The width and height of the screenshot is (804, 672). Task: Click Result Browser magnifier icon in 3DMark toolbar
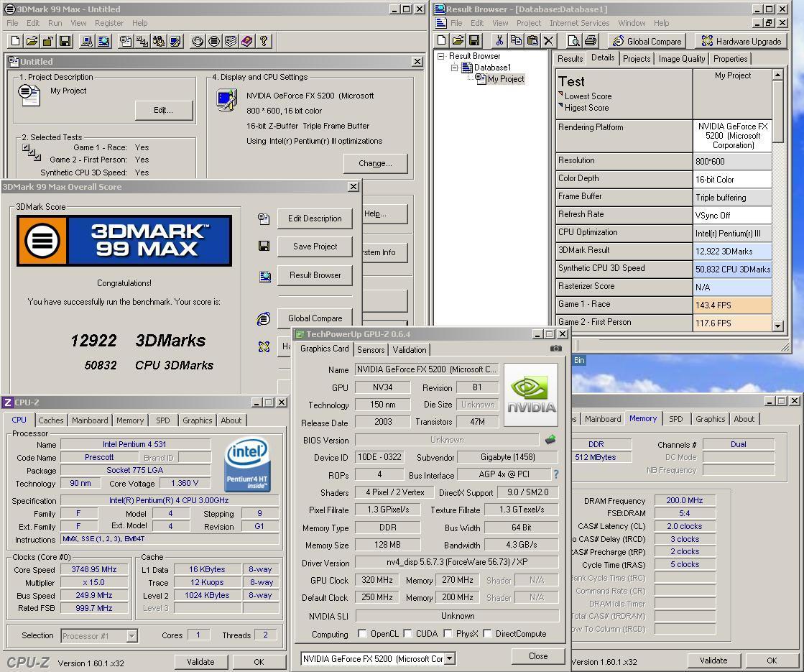click(x=103, y=41)
